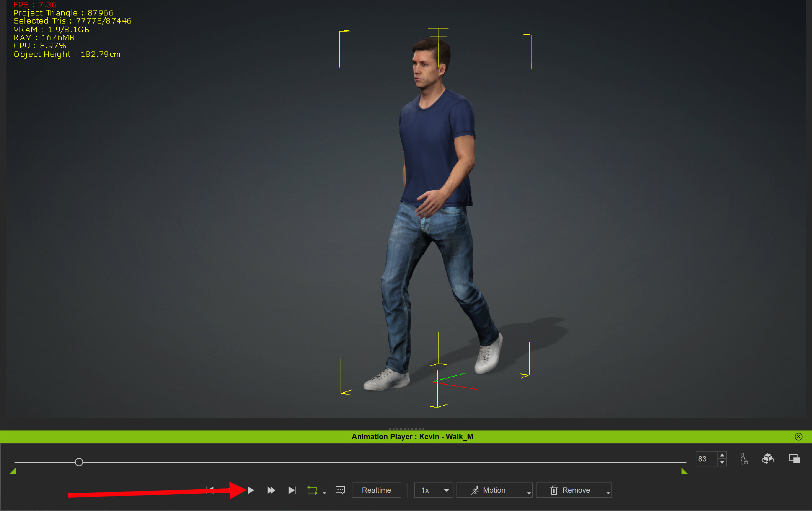Expand the Motion button dropdown arrow
812x511 pixels.
[x=528, y=493]
